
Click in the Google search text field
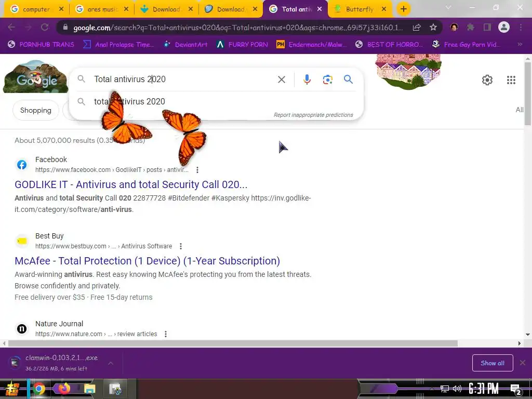pyautogui.click(x=183, y=79)
